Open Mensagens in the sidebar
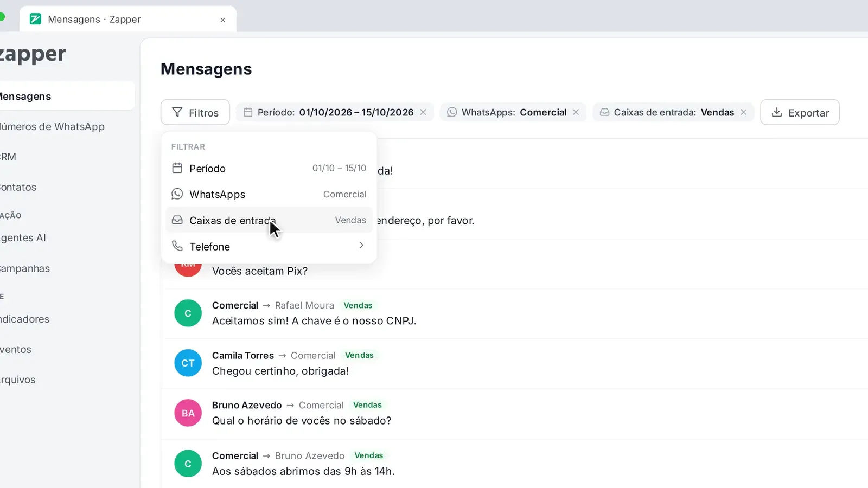 (x=66, y=96)
